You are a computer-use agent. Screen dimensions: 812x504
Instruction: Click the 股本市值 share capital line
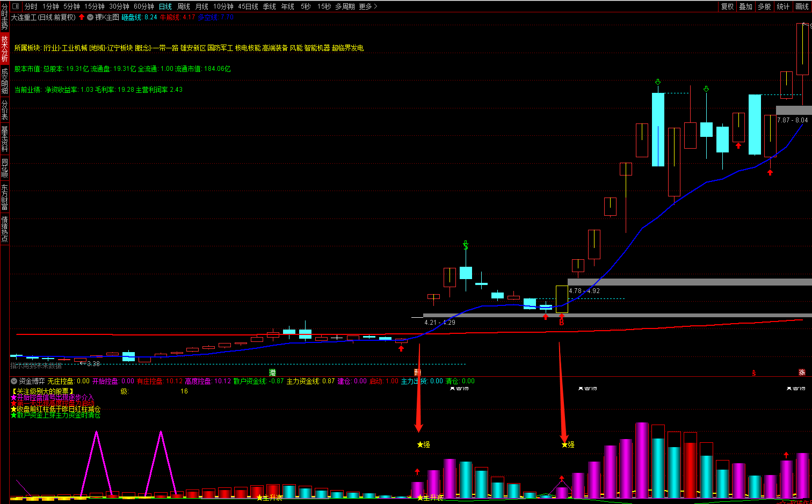pos(122,69)
